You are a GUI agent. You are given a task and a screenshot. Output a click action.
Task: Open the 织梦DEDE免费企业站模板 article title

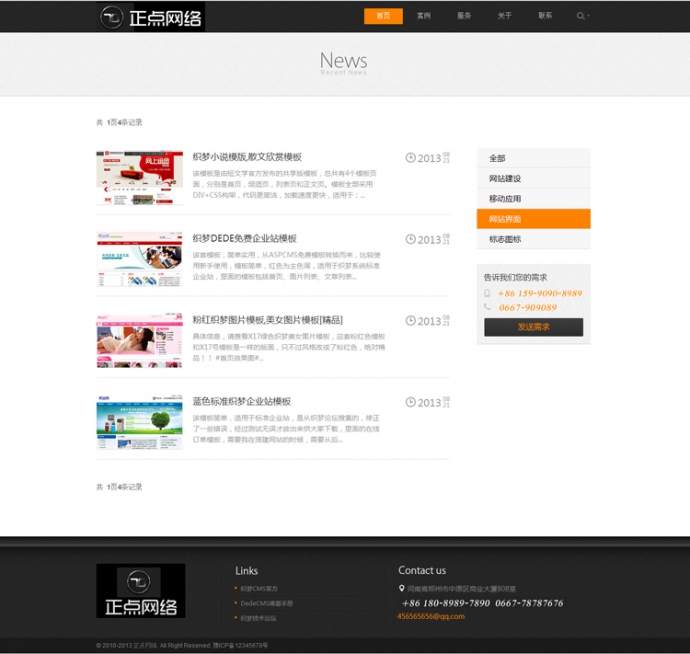[245, 238]
